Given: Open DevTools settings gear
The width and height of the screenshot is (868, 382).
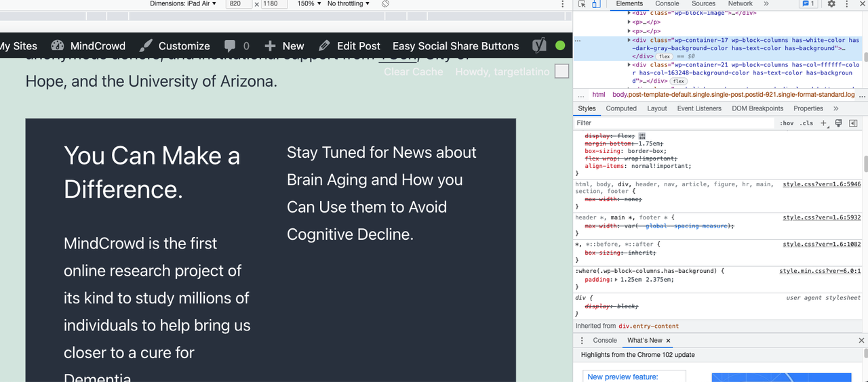Looking at the screenshot, I should coord(831,4).
